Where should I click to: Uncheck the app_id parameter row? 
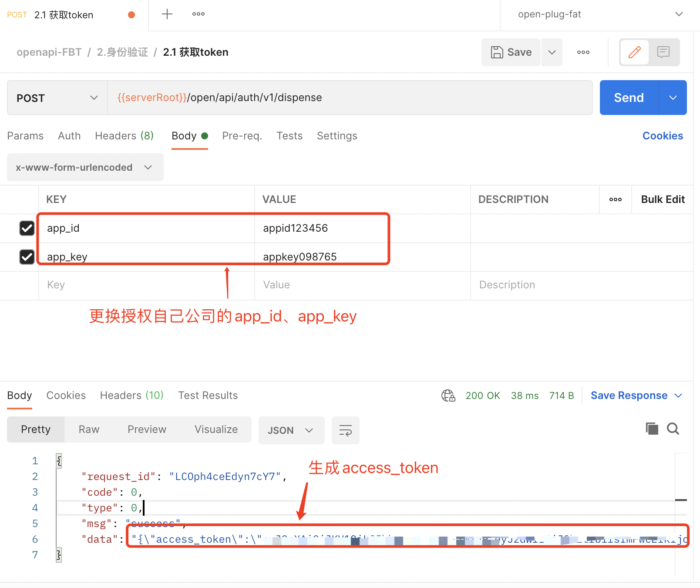tap(27, 228)
